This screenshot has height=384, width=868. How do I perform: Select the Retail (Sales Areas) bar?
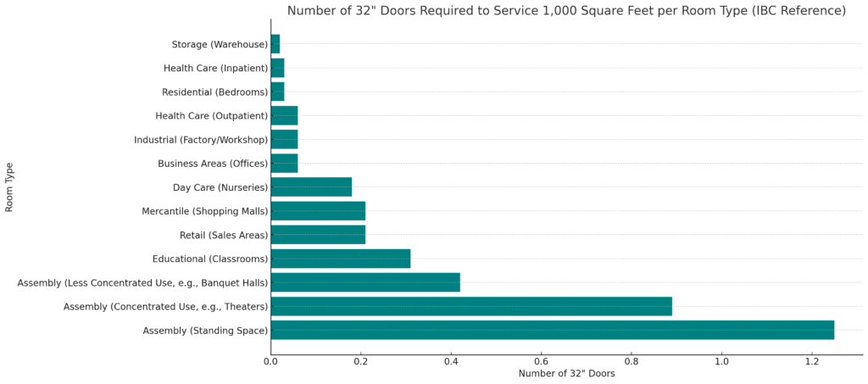click(318, 235)
